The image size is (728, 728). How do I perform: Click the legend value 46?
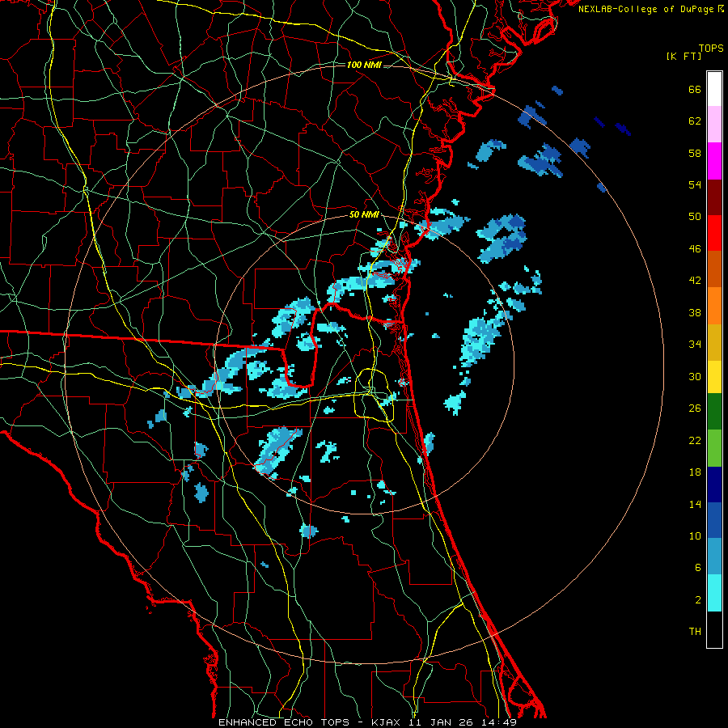coord(695,249)
